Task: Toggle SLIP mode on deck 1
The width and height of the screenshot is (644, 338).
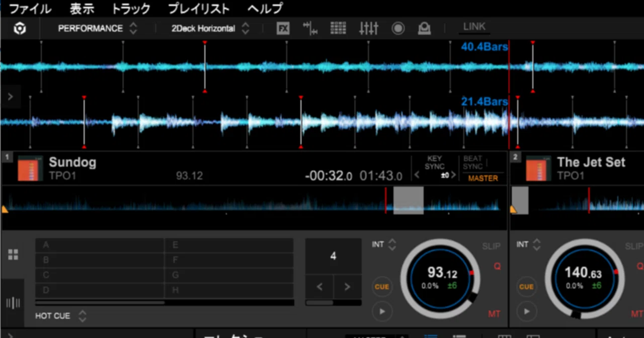Action: 491,246
